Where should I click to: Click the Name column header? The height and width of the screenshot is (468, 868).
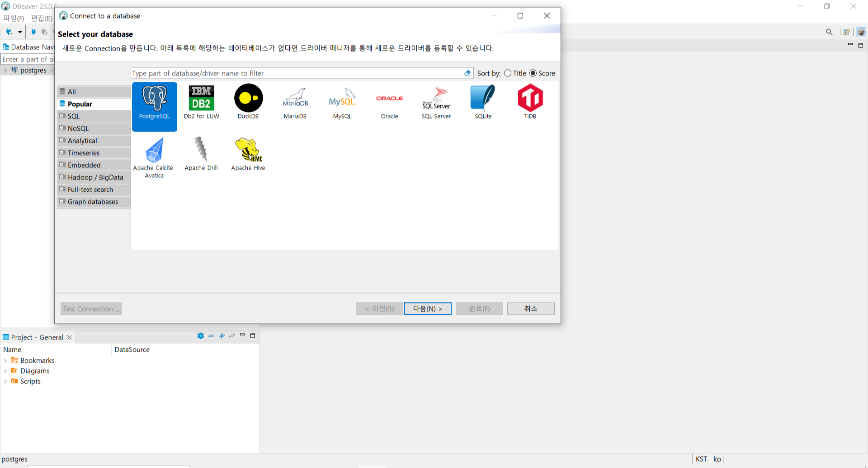[x=56, y=350]
